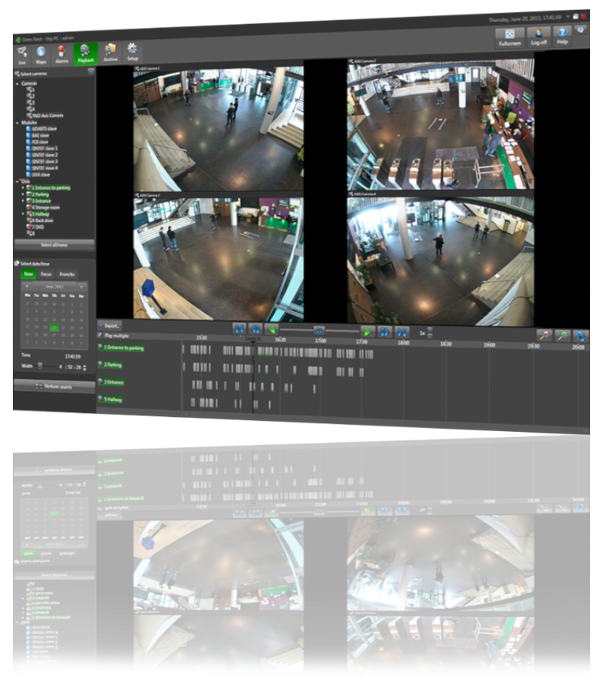Select the Playback tab

[x=83, y=54]
